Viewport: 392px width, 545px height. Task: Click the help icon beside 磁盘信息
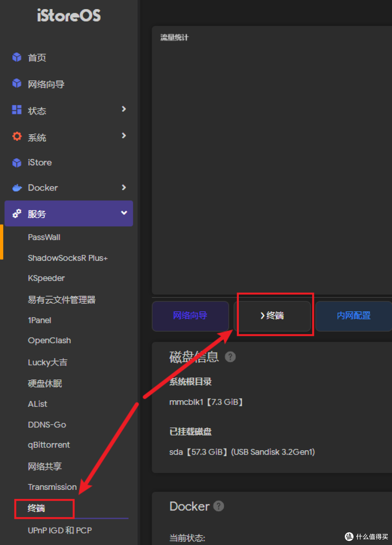point(230,357)
